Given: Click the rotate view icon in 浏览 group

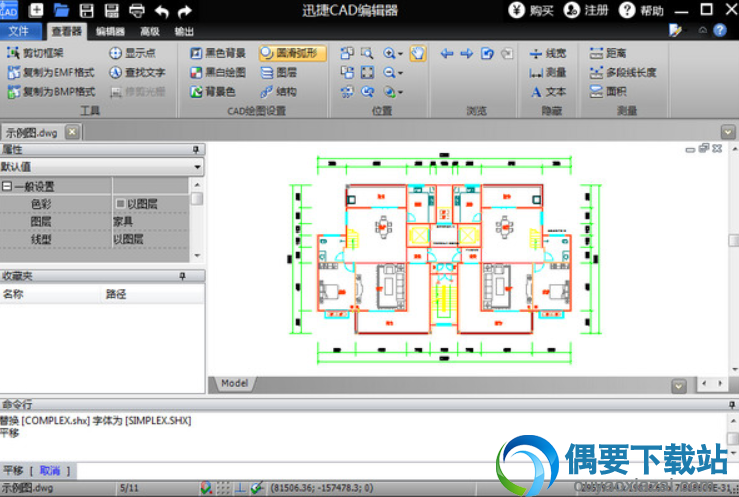Looking at the screenshot, I should pyautogui.click(x=487, y=53).
